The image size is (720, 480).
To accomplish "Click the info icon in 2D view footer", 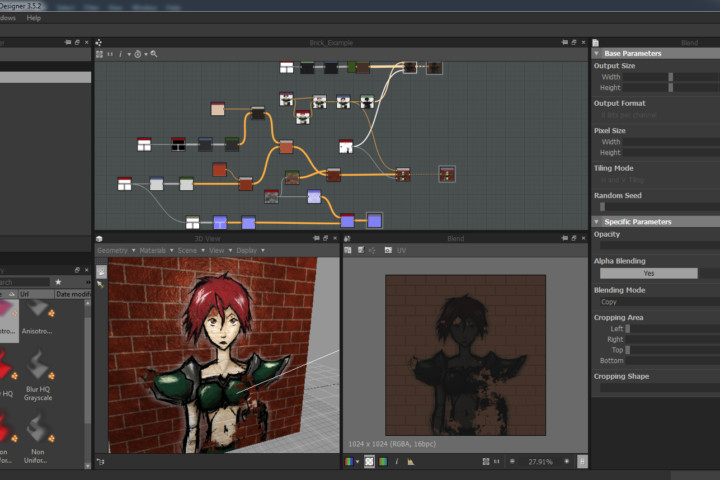I will [397, 462].
